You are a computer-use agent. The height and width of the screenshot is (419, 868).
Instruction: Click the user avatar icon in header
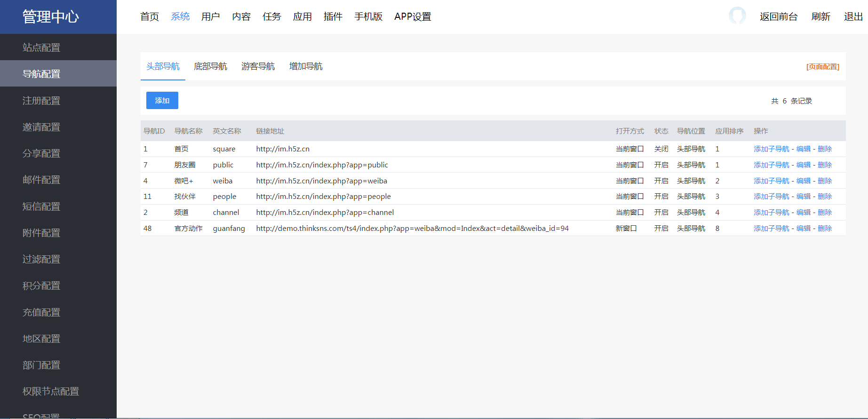point(737,16)
